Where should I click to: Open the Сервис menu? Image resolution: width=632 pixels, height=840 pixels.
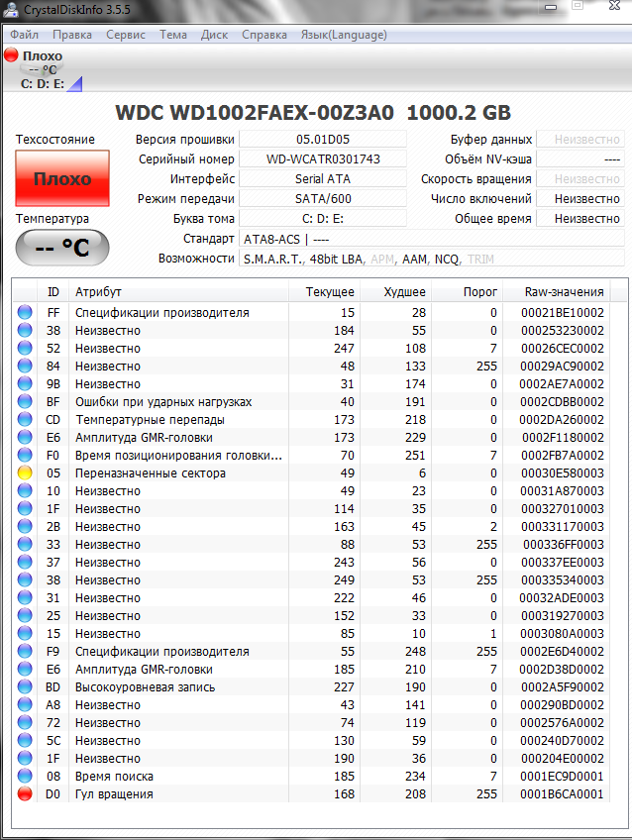click(x=125, y=35)
